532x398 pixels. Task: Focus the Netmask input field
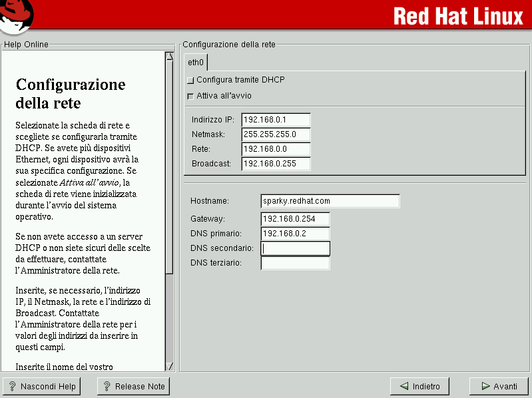click(x=276, y=134)
